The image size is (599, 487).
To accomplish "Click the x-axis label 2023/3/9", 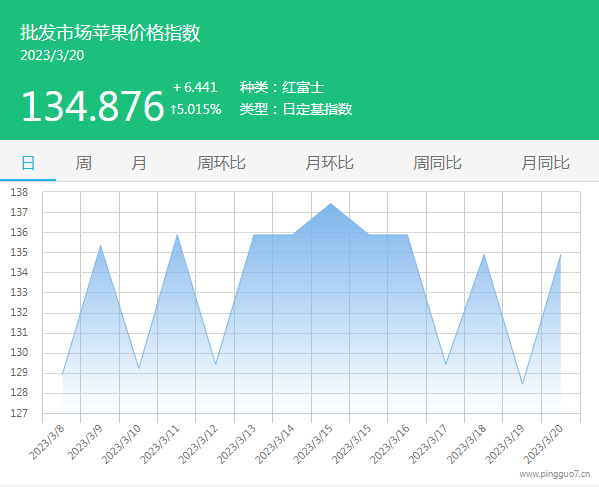I will [85, 442].
